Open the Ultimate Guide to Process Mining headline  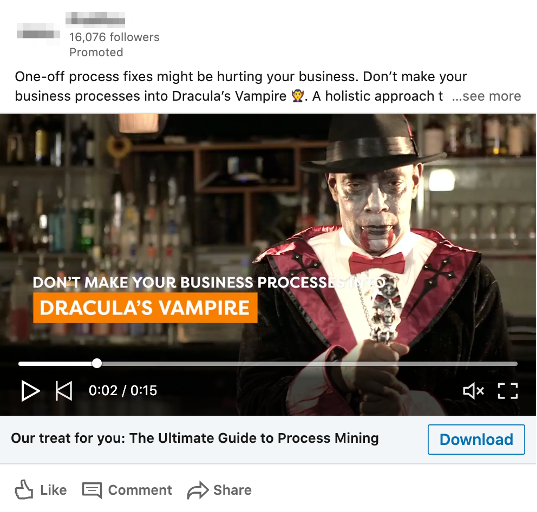[x=195, y=438]
